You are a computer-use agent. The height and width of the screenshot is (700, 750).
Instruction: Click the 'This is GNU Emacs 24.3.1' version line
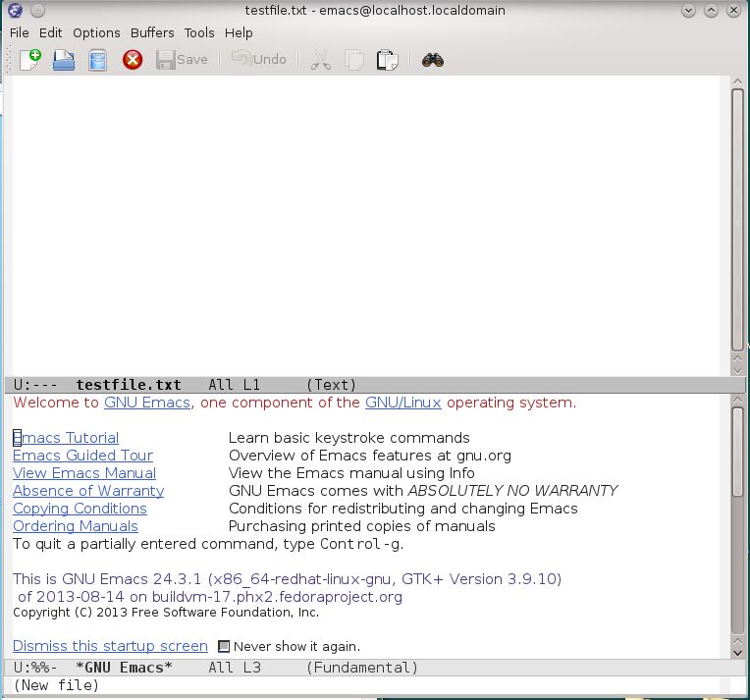[x=287, y=579]
